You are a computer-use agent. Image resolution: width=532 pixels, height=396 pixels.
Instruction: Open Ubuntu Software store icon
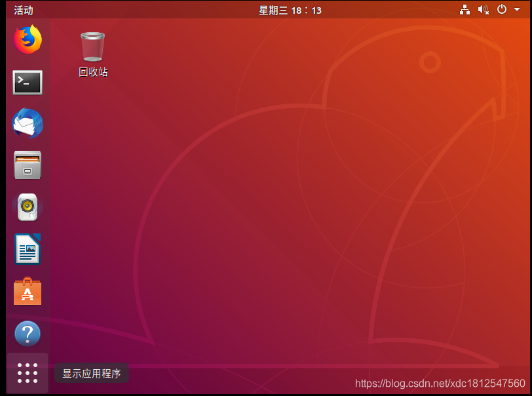point(28,291)
